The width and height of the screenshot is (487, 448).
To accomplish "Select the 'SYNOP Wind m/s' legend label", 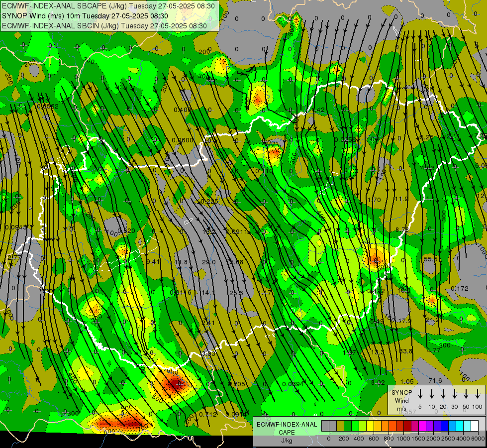I will click(x=401, y=401).
